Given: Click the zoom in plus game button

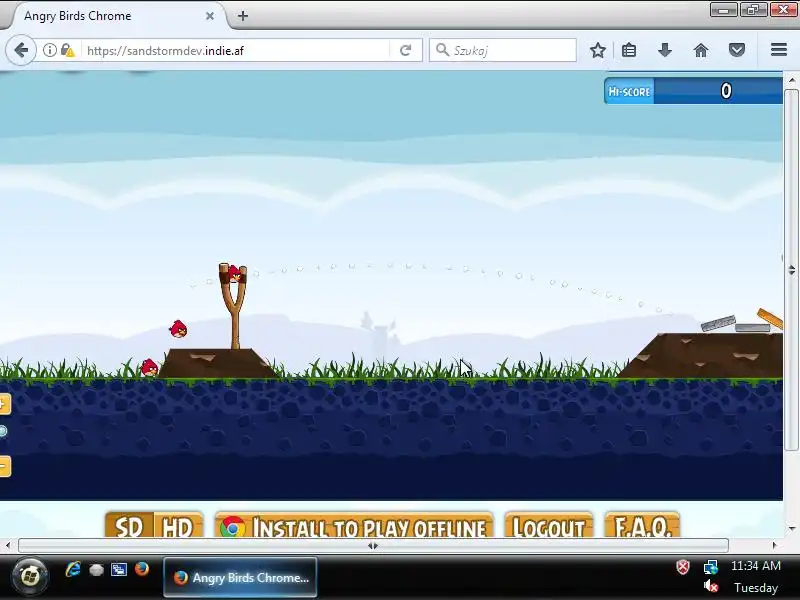Looking at the screenshot, I should pyautogui.click(x=5, y=404).
